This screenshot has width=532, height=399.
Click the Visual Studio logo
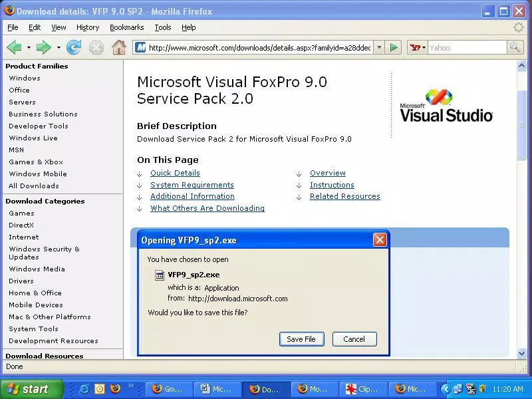pyautogui.click(x=446, y=106)
